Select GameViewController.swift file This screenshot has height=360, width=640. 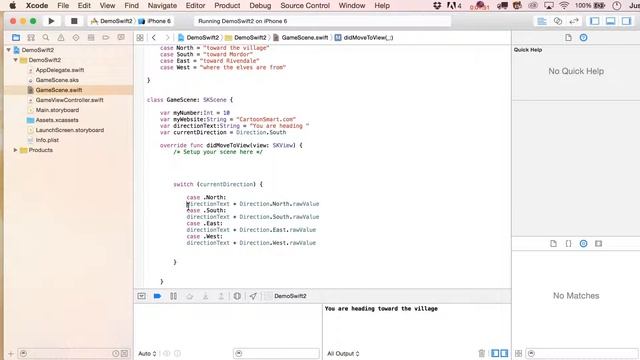(x=69, y=100)
